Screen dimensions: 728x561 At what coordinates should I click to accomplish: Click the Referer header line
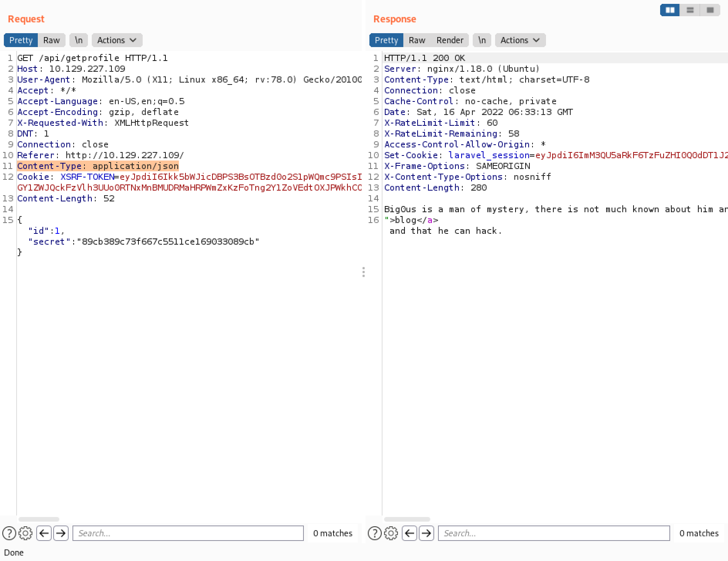tap(101, 155)
